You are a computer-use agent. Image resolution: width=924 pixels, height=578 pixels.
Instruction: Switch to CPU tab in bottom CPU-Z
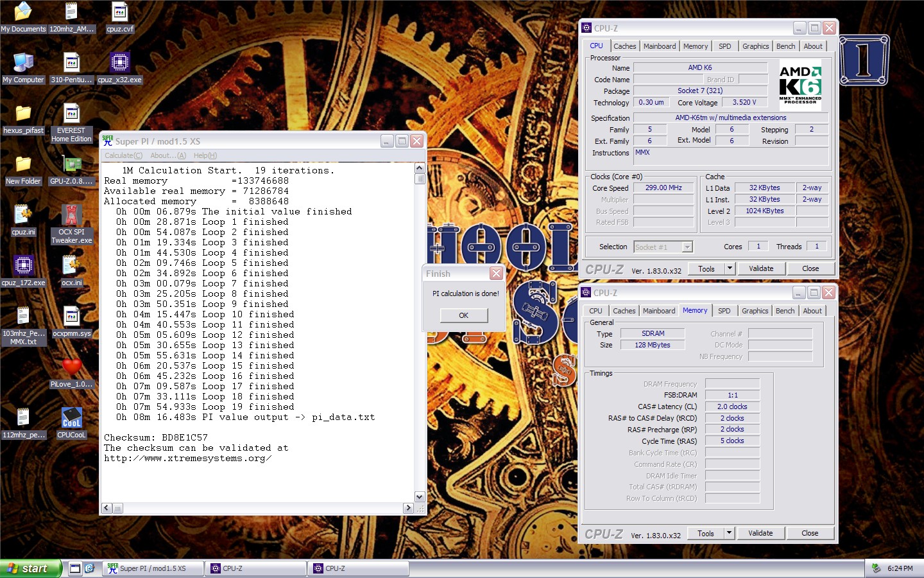pos(595,311)
